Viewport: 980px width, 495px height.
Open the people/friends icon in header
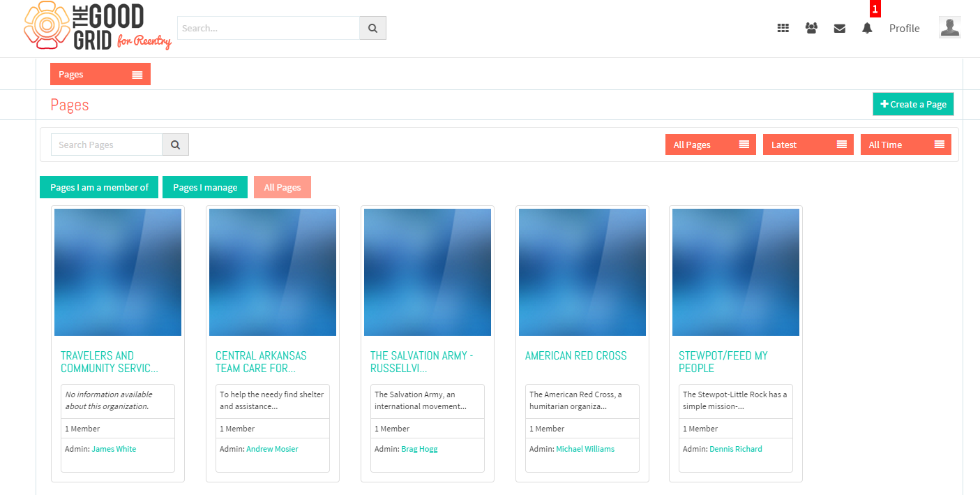point(811,29)
